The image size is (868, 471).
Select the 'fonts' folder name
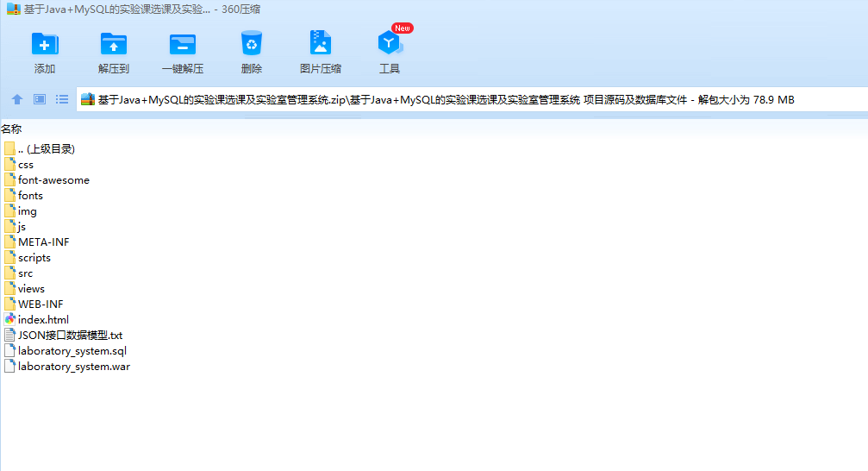coord(30,196)
